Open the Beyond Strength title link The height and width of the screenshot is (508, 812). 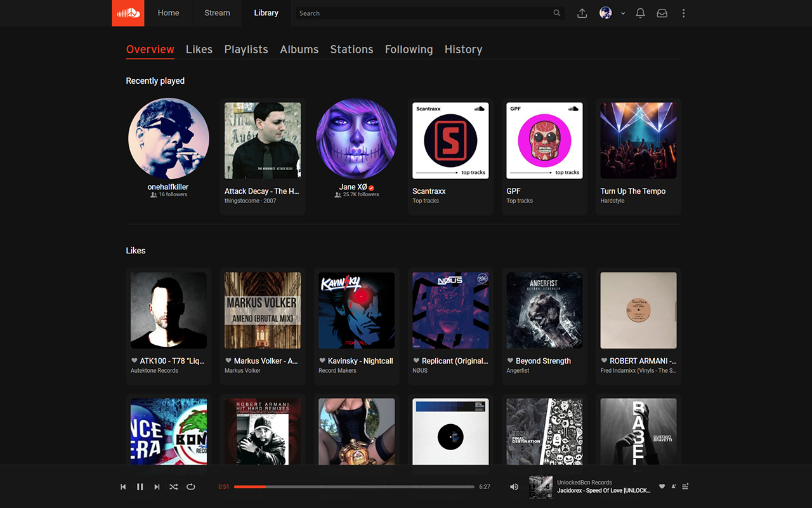coord(543,361)
